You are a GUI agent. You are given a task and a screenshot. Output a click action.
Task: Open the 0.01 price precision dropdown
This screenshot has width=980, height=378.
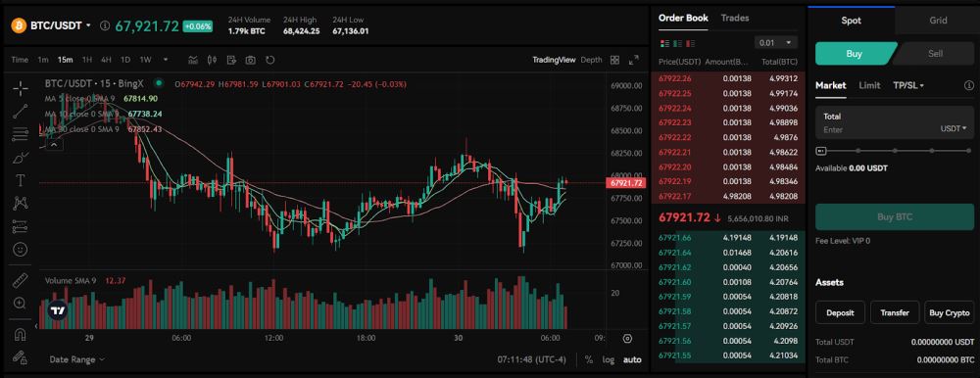click(775, 42)
